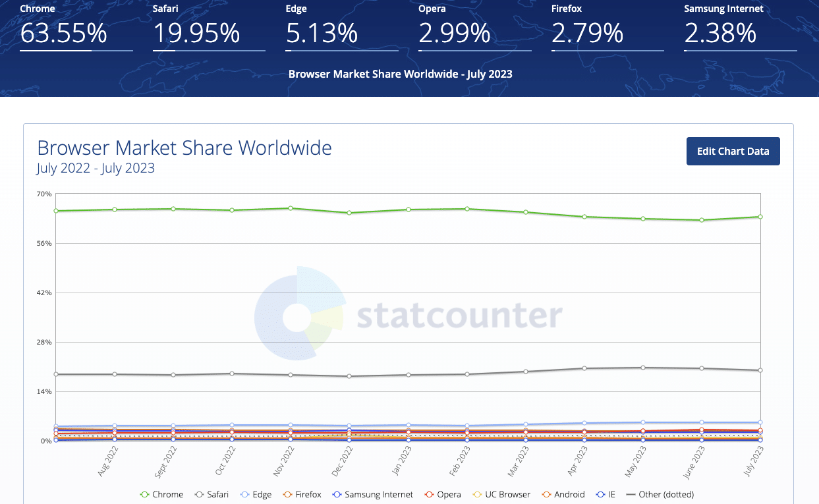Toggle the Android series legend marker
This screenshot has width=819, height=504.
tap(546, 494)
